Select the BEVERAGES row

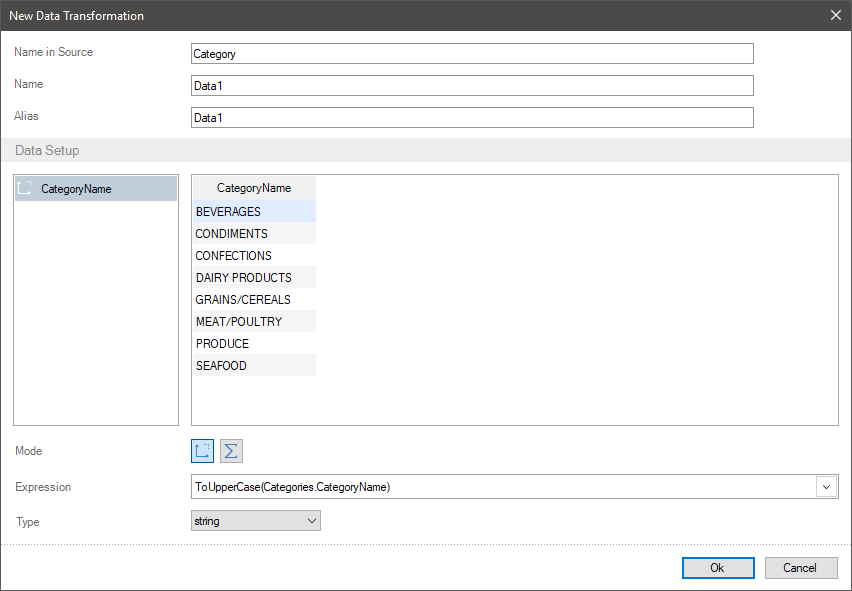coord(254,212)
